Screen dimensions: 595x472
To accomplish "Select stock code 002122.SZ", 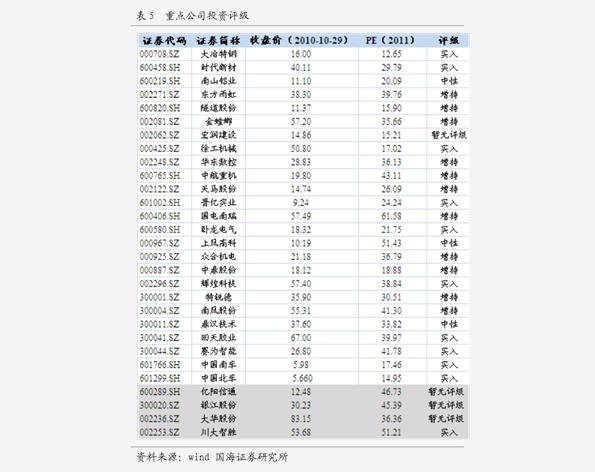I will click(159, 189).
